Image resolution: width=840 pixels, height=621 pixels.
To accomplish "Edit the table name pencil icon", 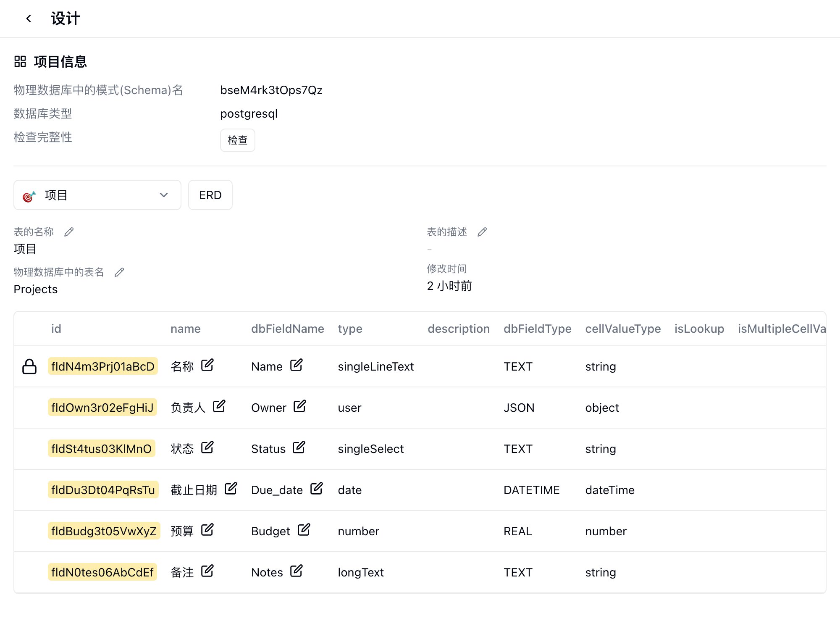I will pyautogui.click(x=69, y=232).
